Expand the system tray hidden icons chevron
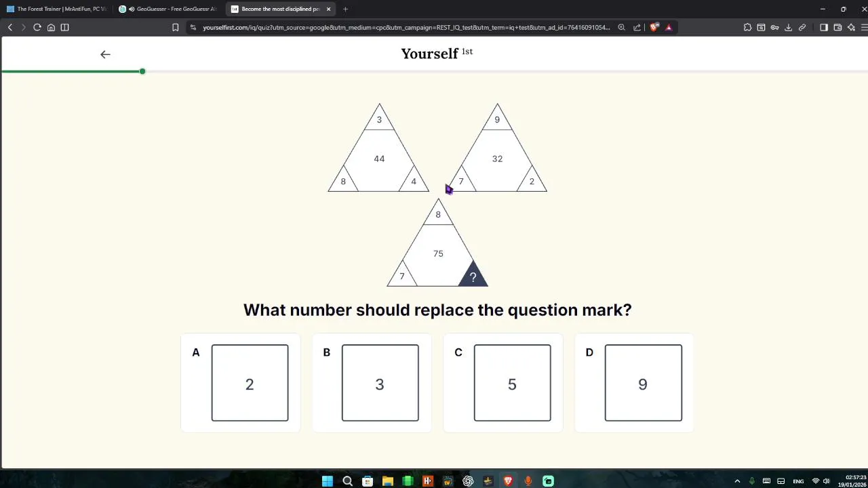 coord(737,481)
